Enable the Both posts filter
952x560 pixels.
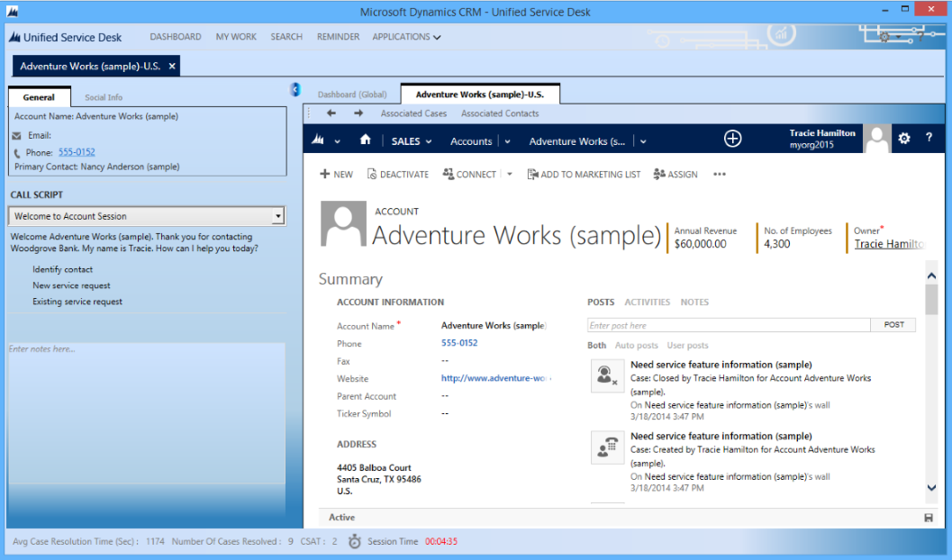[596, 345]
